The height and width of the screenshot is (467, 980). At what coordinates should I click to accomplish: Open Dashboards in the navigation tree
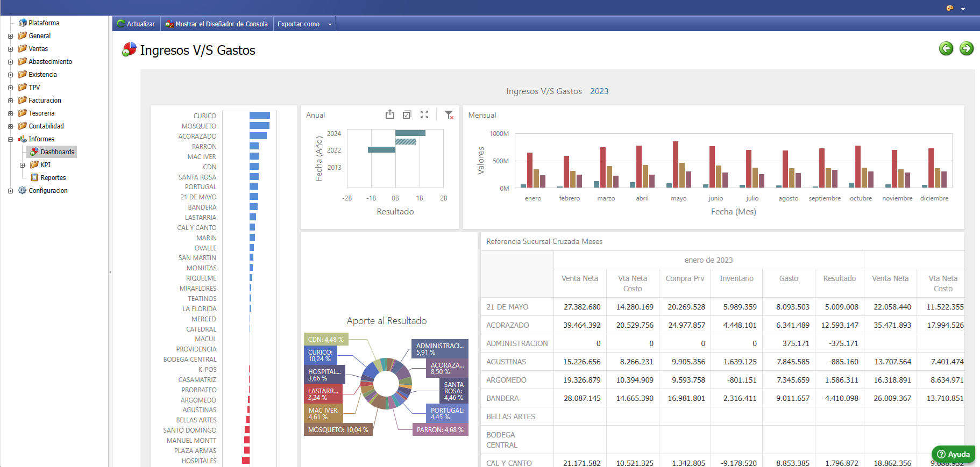tap(57, 152)
